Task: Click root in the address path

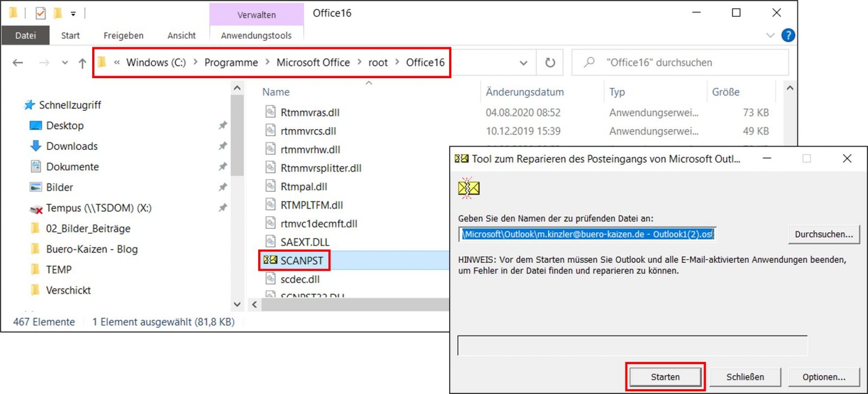Action: tap(378, 62)
